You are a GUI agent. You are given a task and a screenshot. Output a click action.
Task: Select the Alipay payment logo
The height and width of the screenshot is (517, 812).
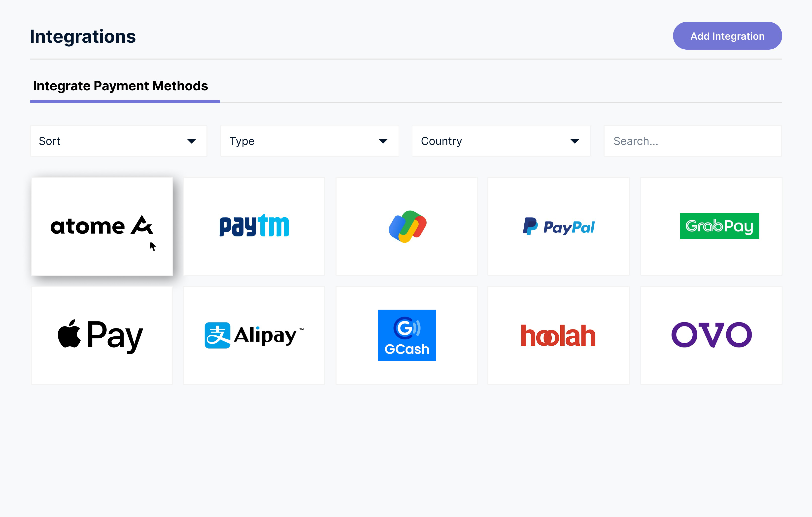point(254,335)
